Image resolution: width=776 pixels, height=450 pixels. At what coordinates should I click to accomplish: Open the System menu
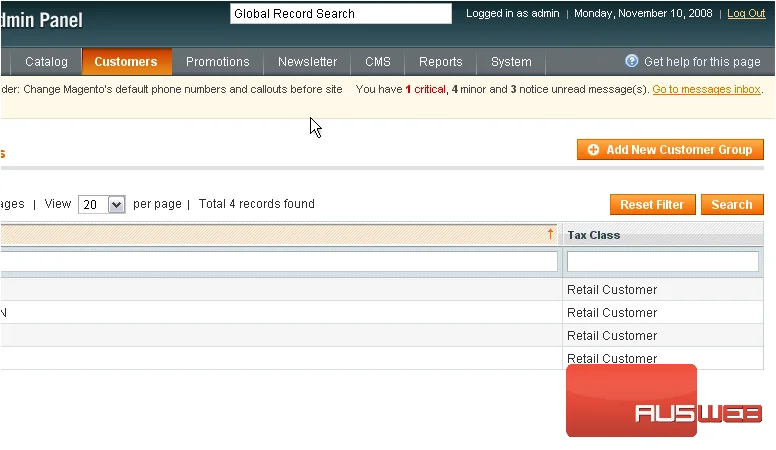click(511, 62)
